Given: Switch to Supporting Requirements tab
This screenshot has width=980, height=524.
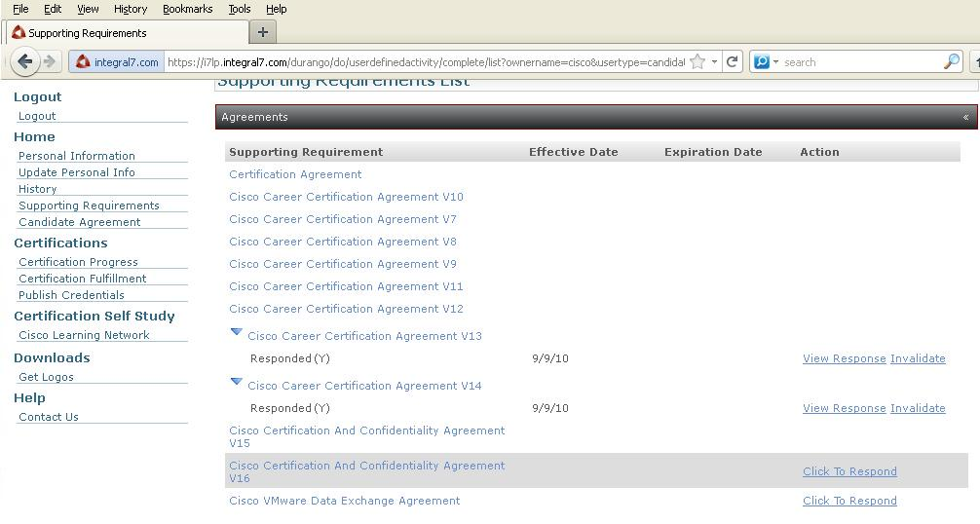Looking at the screenshot, I should pyautogui.click(x=88, y=32).
